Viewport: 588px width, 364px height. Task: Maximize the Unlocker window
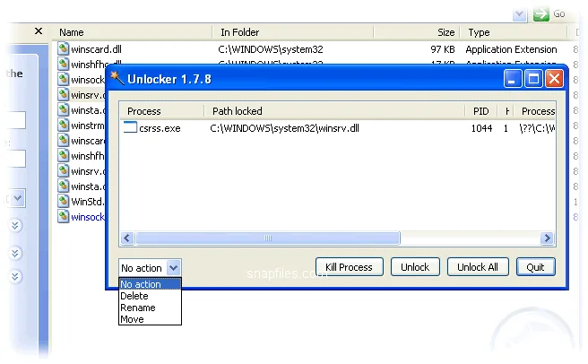click(533, 79)
